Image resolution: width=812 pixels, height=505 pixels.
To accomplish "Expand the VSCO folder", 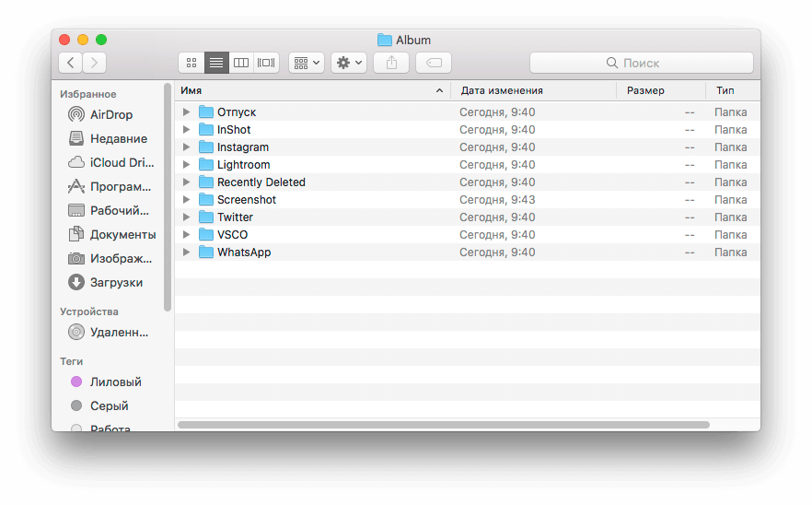I will [x=186, y=234].
